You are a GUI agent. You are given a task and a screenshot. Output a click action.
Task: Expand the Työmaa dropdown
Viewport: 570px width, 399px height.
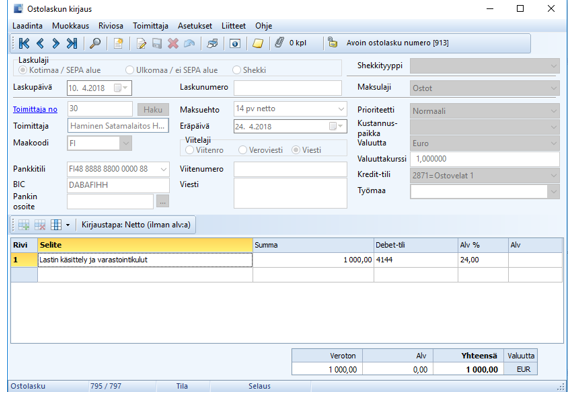(553, 192)
